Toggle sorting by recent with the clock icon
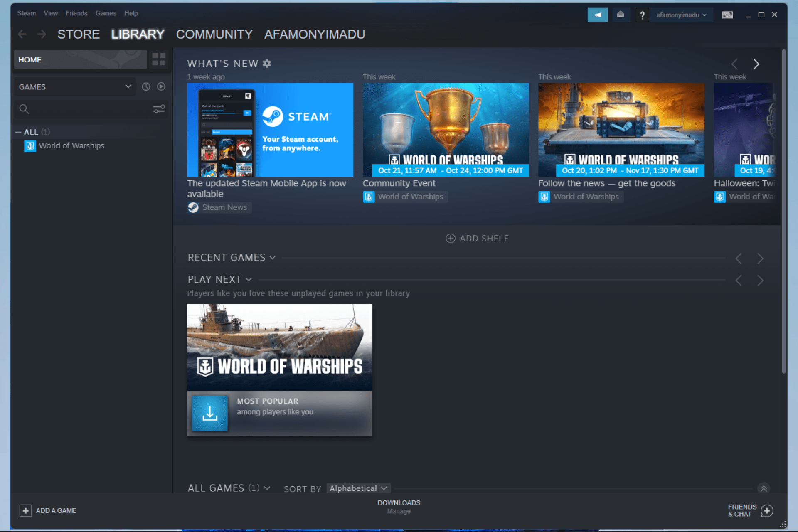The width and height of the screenshot is (798, 532). coord(145,86)
